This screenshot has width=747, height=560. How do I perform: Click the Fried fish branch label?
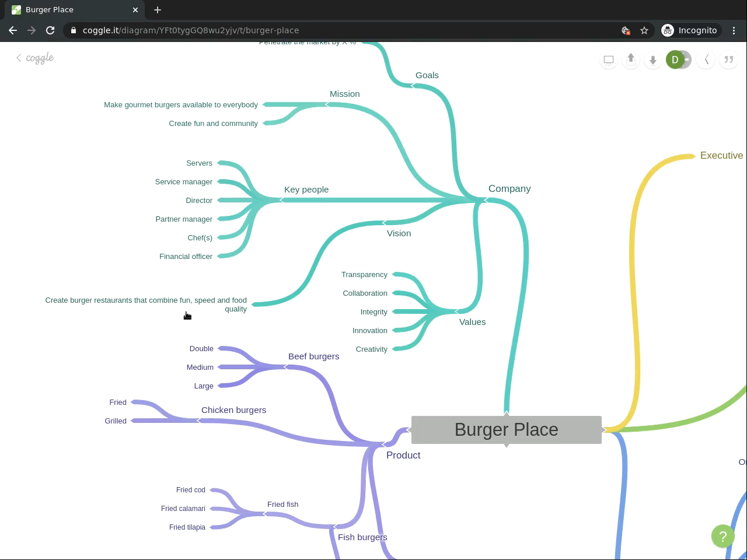click(283, 505)
